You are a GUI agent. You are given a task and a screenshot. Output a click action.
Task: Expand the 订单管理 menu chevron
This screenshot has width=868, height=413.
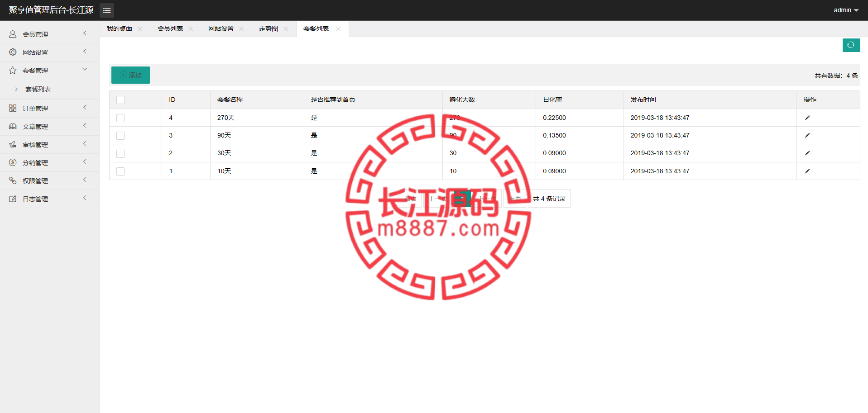(x=85, y=108)
